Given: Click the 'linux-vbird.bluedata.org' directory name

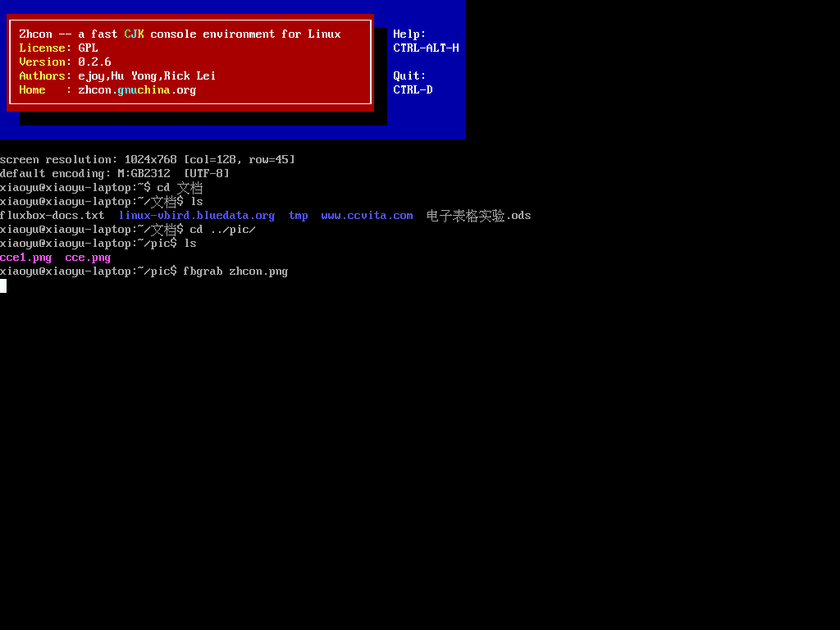Looking at the screenshot, I should point(197,216).
